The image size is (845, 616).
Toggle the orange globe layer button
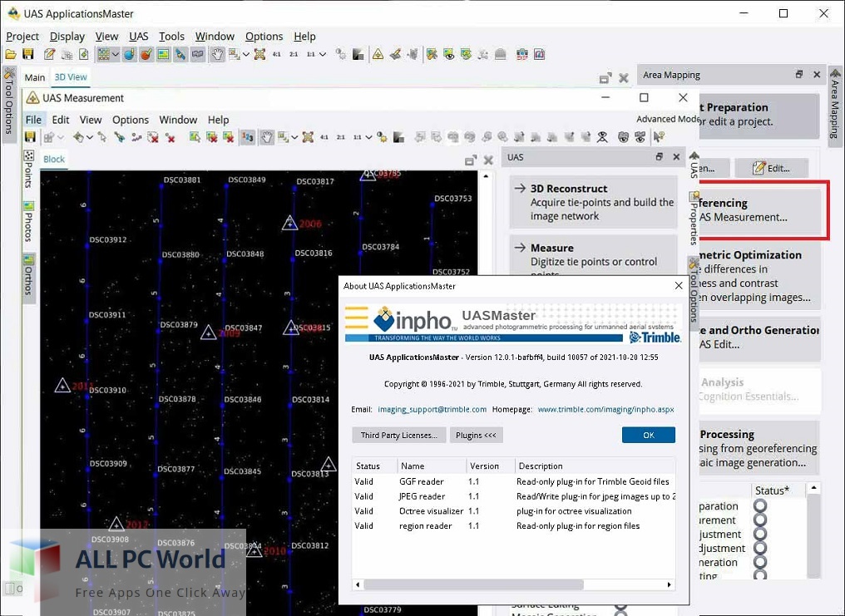pos(146,54)
